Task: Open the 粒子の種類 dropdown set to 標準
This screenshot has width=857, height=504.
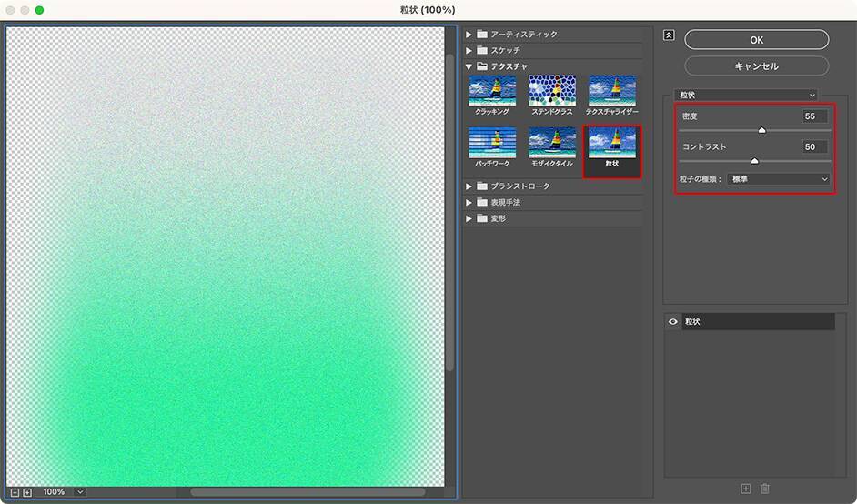Action: point(779,178)
